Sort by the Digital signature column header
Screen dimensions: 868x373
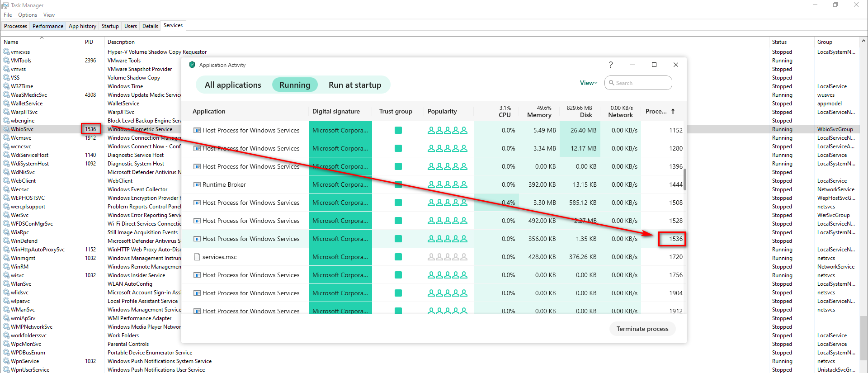(336, 111)
